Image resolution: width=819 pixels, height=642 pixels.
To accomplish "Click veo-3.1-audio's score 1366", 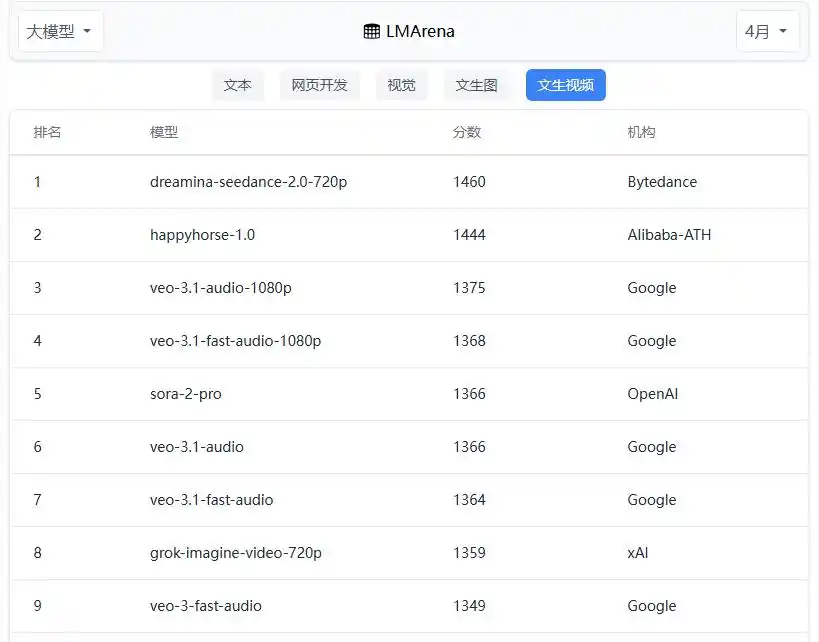I will (x=470, y=447).
